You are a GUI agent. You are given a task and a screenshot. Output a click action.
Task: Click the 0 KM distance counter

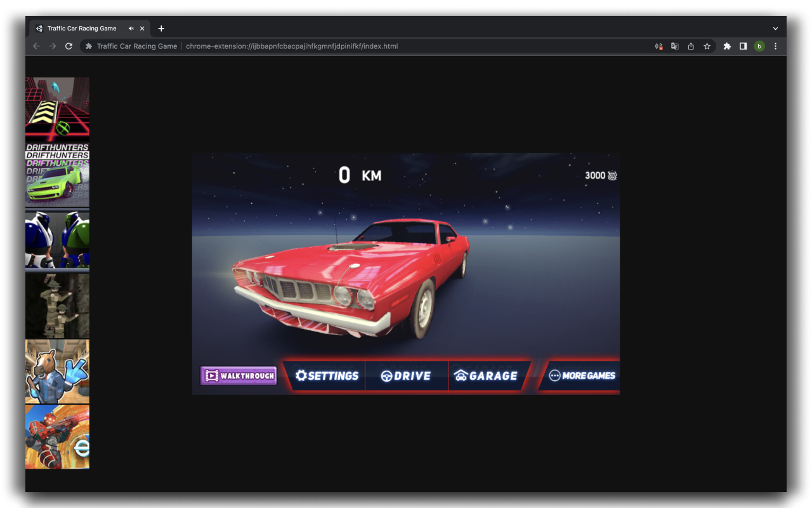(360, 175)
